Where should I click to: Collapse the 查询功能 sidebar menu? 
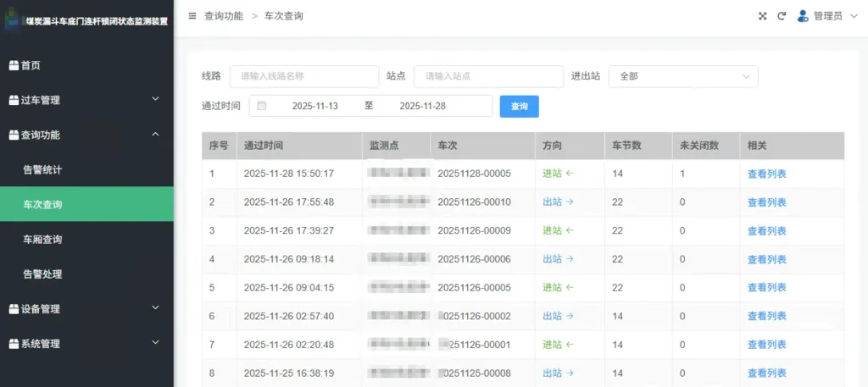pyautogui.click(x=155, y=135)
